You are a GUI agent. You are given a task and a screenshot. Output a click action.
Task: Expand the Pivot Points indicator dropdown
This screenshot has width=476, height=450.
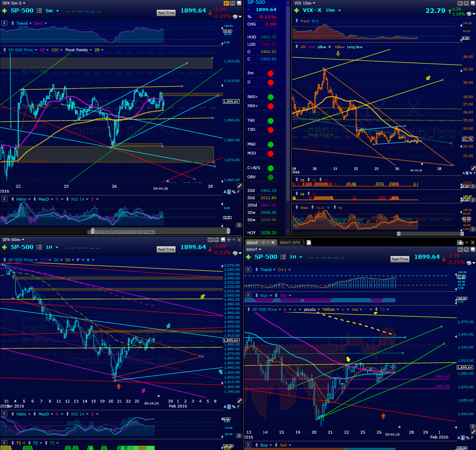coord(91,50)
